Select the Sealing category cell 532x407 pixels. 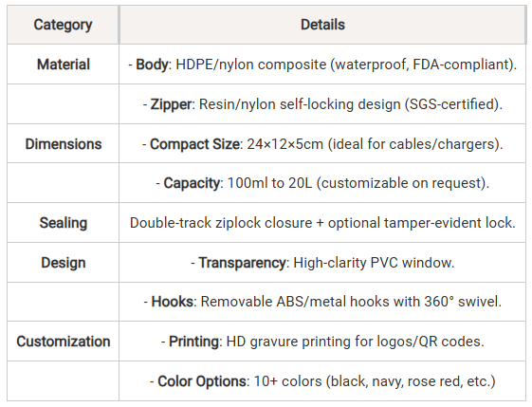click(64, 223)
